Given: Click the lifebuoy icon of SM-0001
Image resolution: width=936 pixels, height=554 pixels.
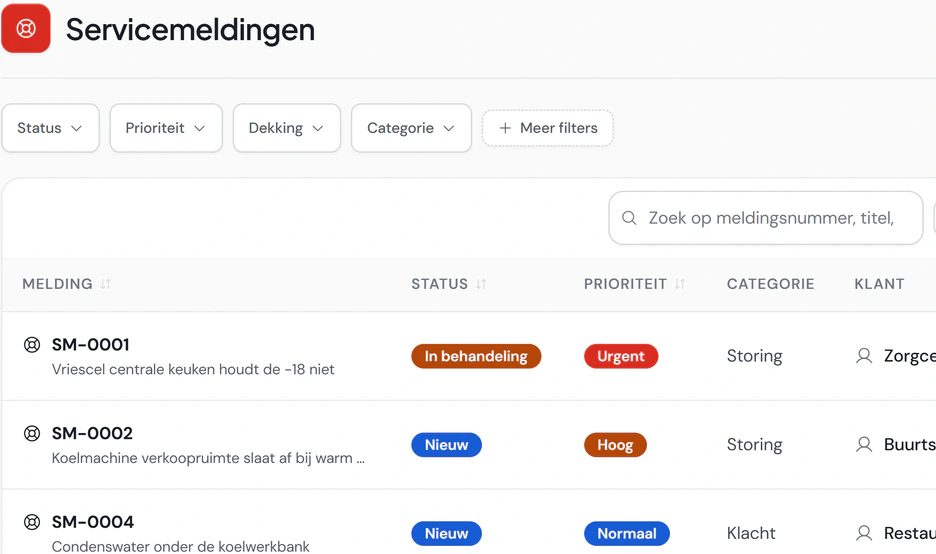Looking at the screenshot, I should [x=32, y=344].
